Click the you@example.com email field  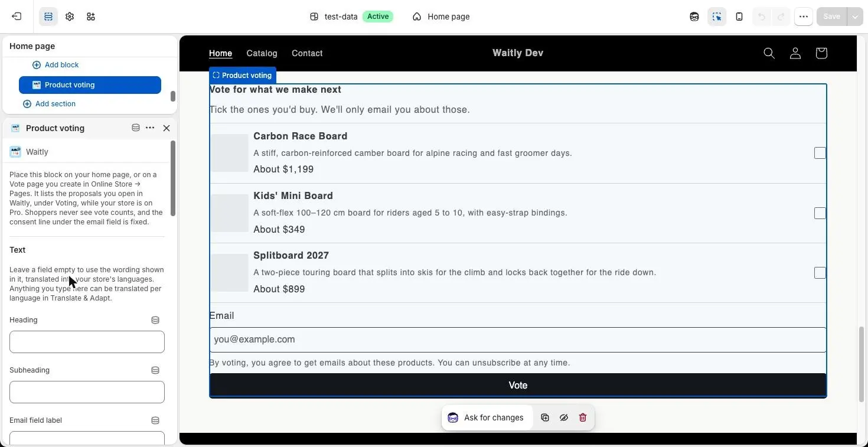pyautogui.click(x=518, y=340)
